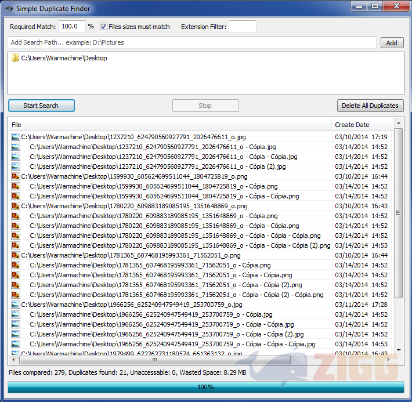Select icon of 1237210 Cópia (2).jpg duplicate

tap(15, 166)
